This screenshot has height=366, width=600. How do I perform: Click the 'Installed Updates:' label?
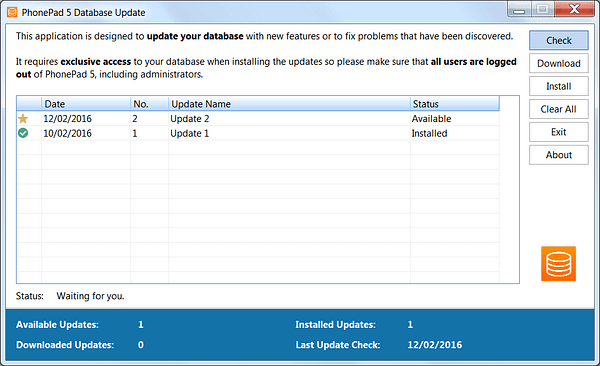coord(336,325)
